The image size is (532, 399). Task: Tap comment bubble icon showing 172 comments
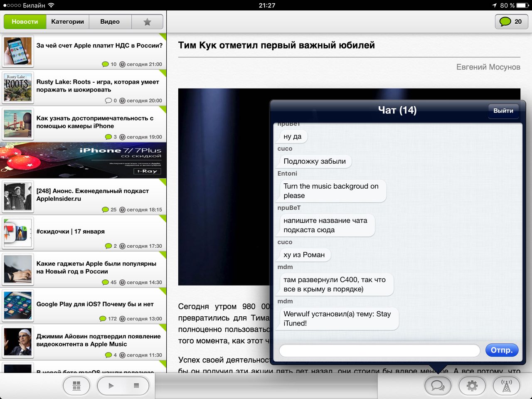[103, 319]
